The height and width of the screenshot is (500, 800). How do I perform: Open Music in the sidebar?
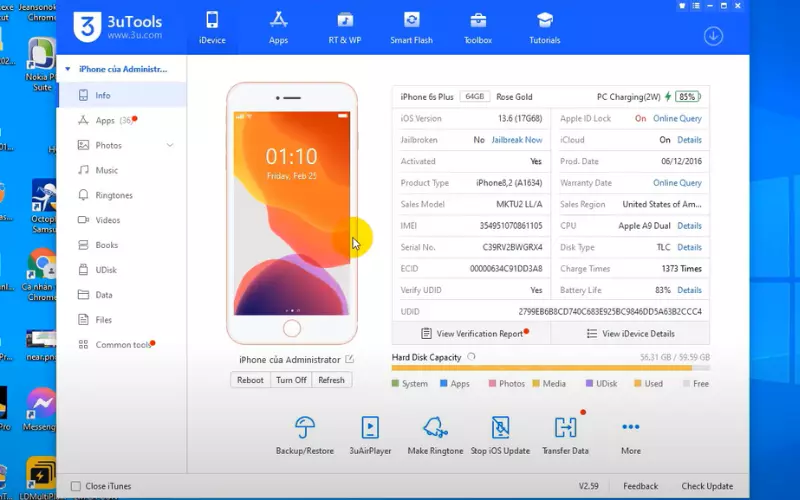tap(122, 170)
